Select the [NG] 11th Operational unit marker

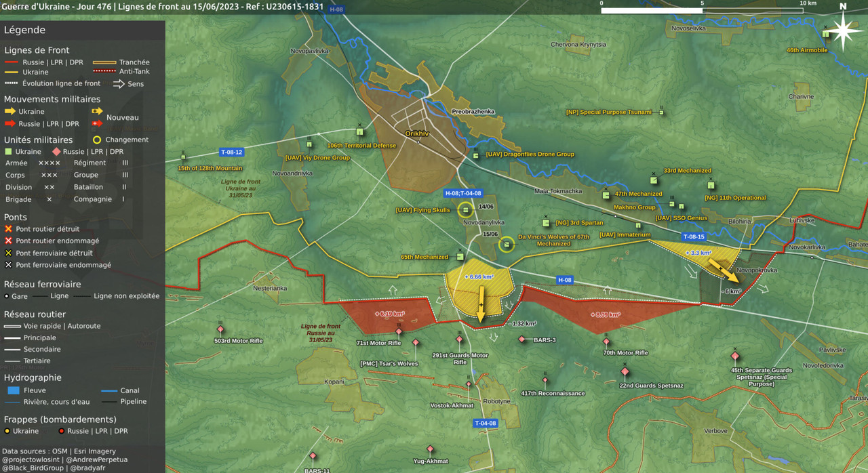pos(711,185)
